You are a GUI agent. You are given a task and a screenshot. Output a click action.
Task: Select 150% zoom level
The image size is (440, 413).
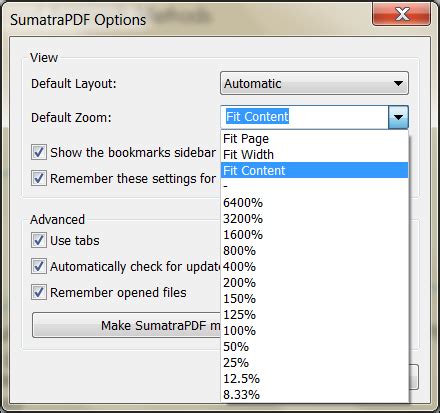click(x=314, y=298)
